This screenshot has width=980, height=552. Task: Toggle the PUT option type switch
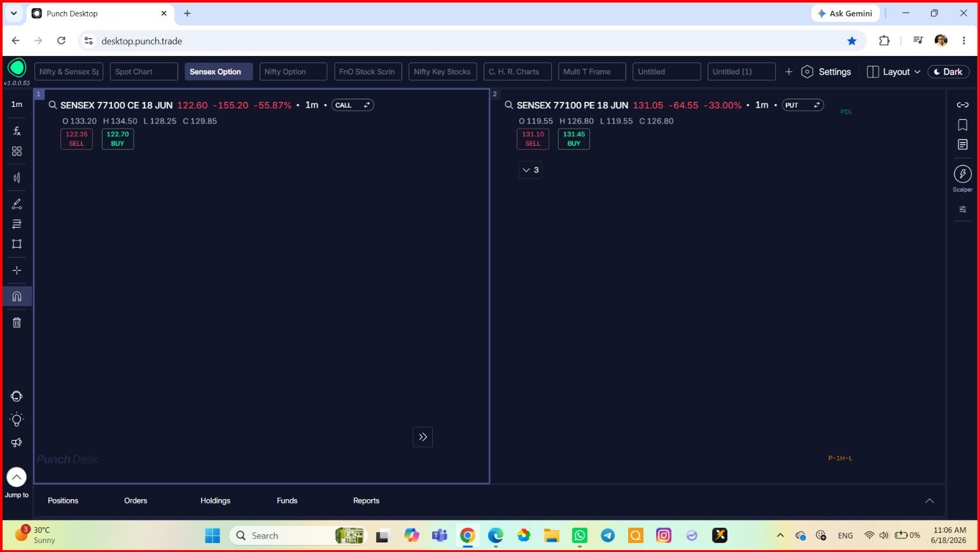(803, 105)
